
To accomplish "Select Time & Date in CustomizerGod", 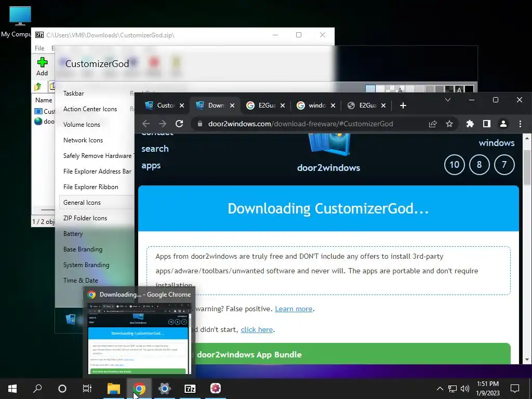I will pyautogui.click(x=81, y=281).
